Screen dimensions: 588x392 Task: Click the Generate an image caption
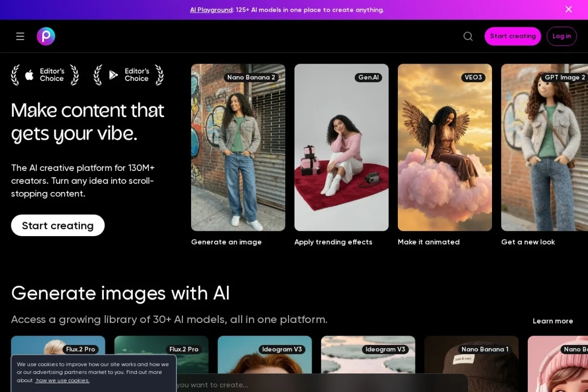click(x=226, y=242)
